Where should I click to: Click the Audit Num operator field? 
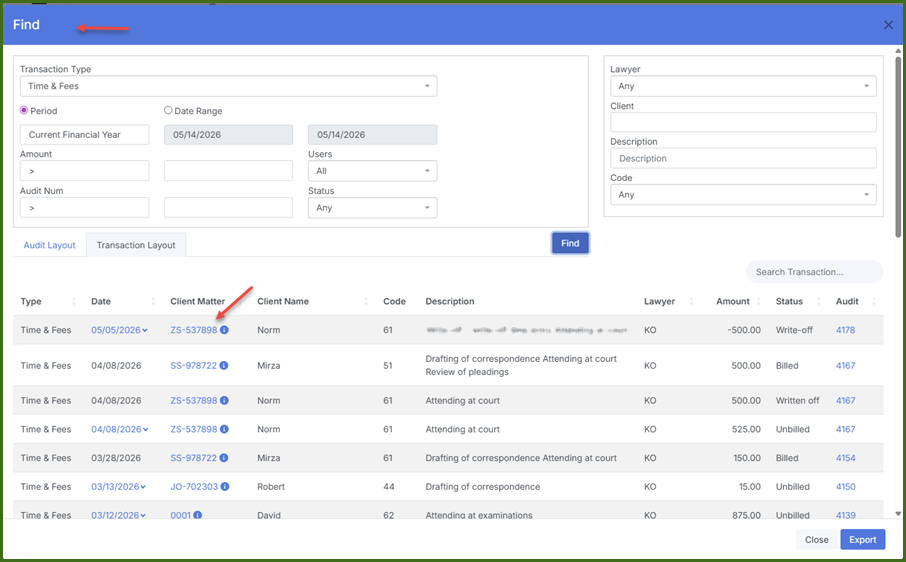point(84,208)
